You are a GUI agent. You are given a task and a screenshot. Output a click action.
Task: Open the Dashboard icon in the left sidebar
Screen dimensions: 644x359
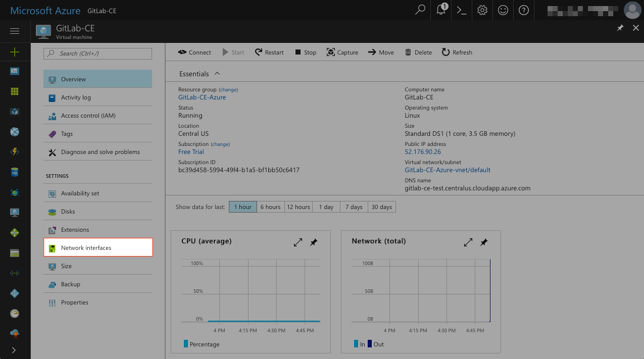point(15,71)
